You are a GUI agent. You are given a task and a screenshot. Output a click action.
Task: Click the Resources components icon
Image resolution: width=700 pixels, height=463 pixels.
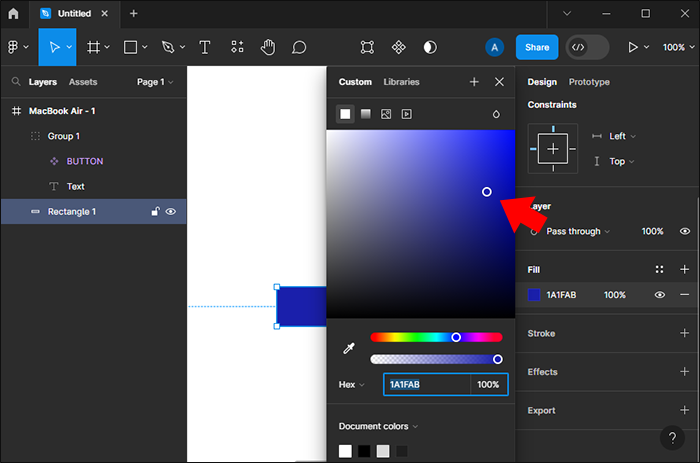237,47
